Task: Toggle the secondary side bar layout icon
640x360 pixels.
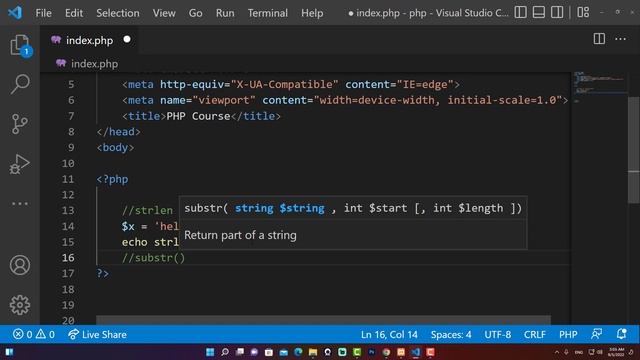Action: [557, 12]
